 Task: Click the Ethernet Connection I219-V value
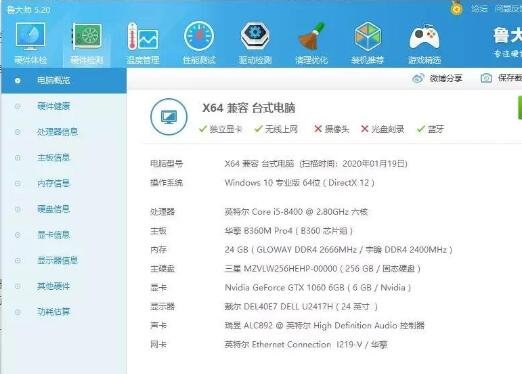[x=306, y=345]
